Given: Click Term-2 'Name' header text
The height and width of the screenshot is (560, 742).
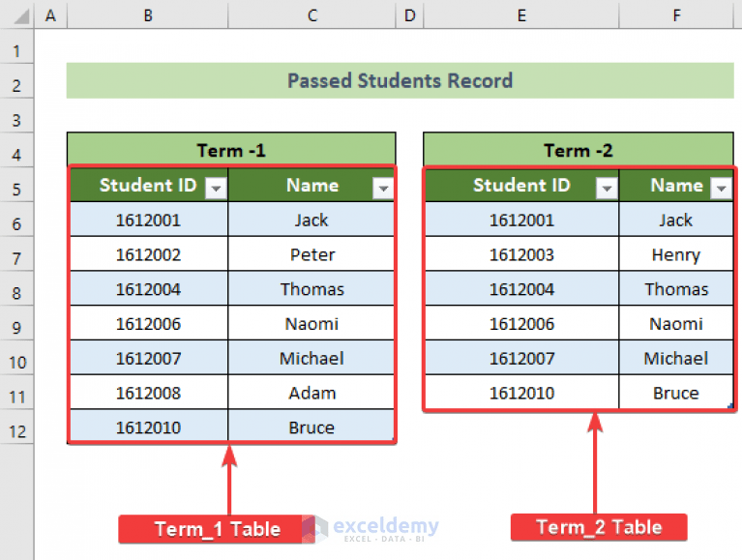Looking at the screenshot, I should (676, 185).
